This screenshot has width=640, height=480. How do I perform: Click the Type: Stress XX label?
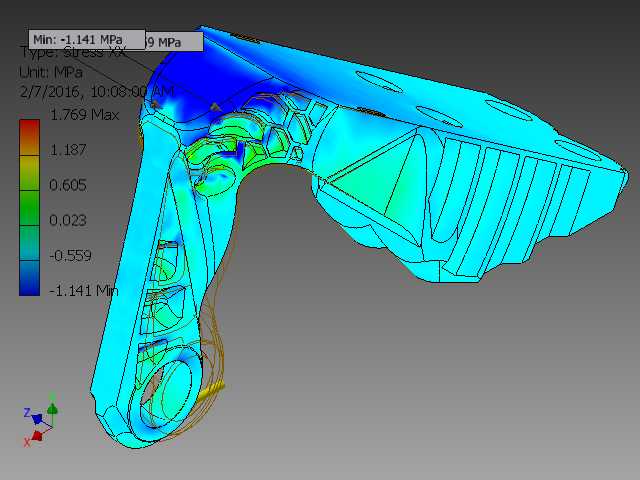tap(73, 53)
